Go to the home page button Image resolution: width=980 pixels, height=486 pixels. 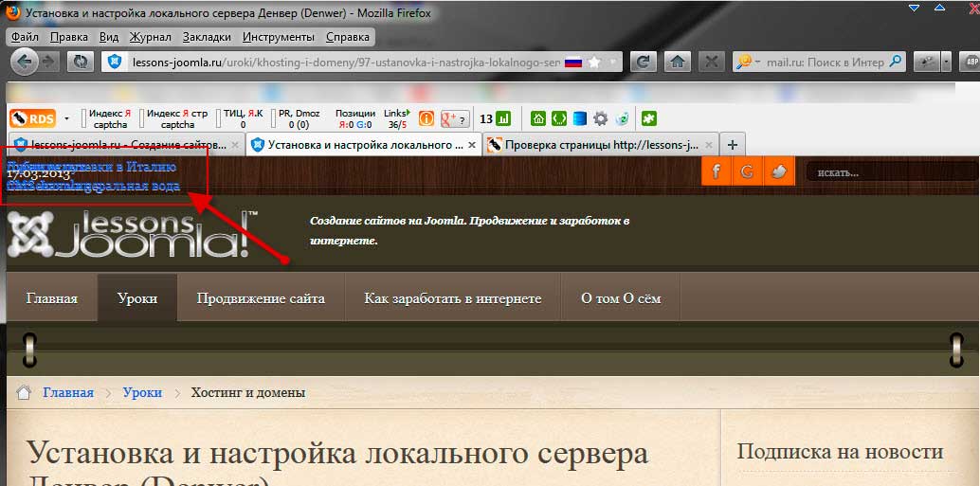coord(677,62)
